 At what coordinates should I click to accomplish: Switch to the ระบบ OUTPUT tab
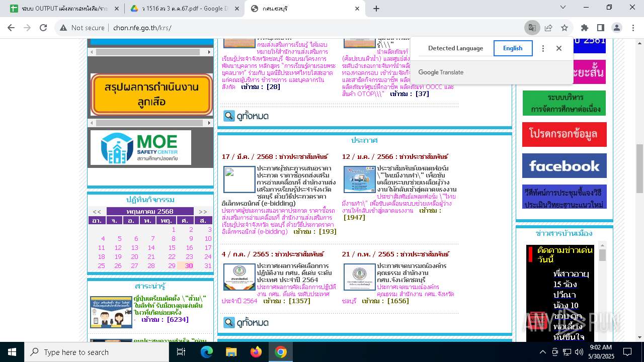click(63, 9)
